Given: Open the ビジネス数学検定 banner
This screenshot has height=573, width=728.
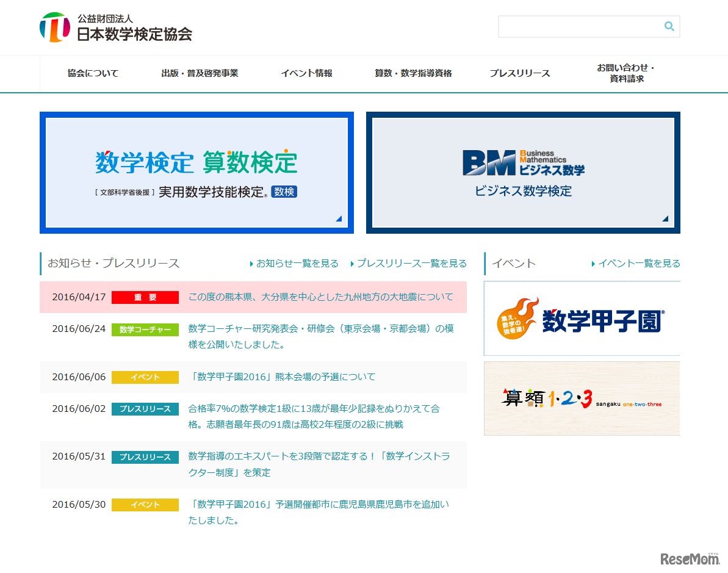Looking at the screenshot, I should click(523, 173).
